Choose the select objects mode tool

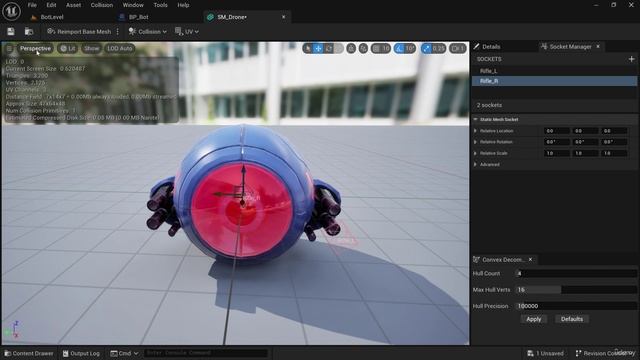click(x=308, y=49)
